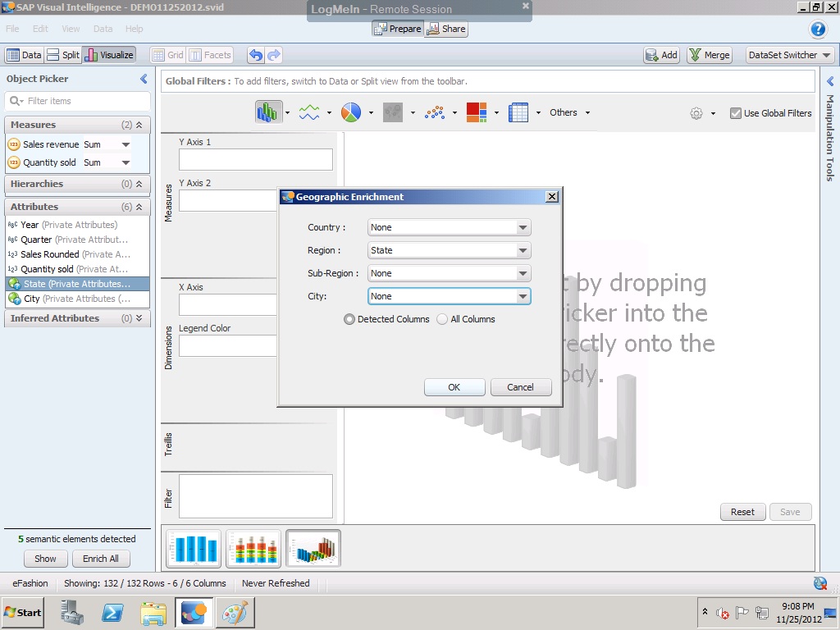
Task: Toggle the Share mode button
Action: 446,29
